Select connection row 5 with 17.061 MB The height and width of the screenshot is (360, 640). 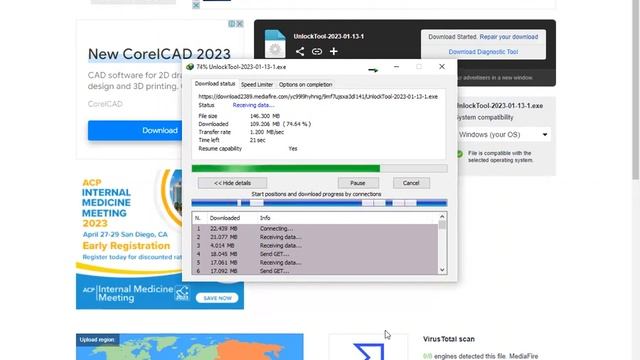click(x=315, y=262)
